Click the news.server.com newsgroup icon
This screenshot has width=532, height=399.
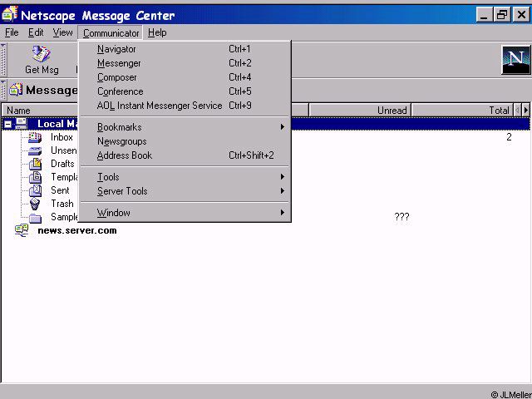22,230
